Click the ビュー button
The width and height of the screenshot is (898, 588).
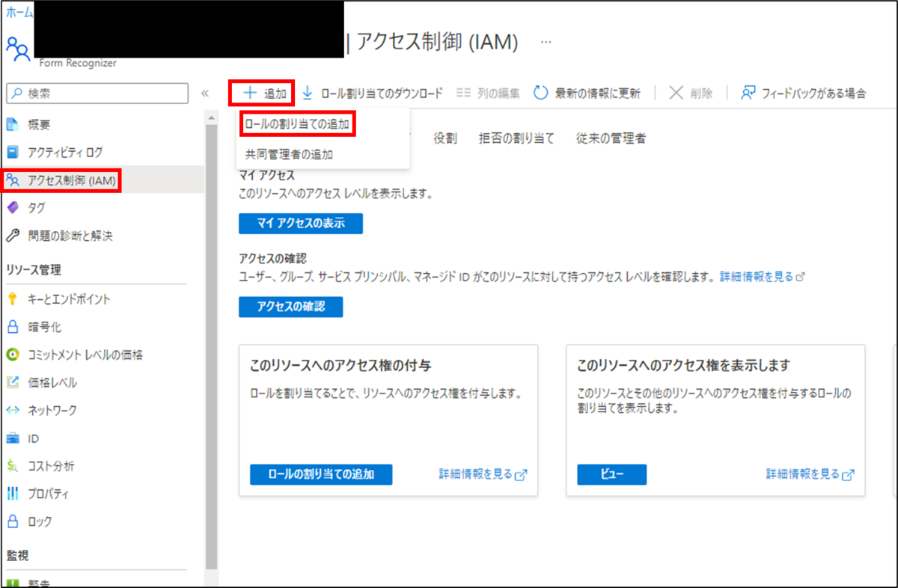click(612, 474)
